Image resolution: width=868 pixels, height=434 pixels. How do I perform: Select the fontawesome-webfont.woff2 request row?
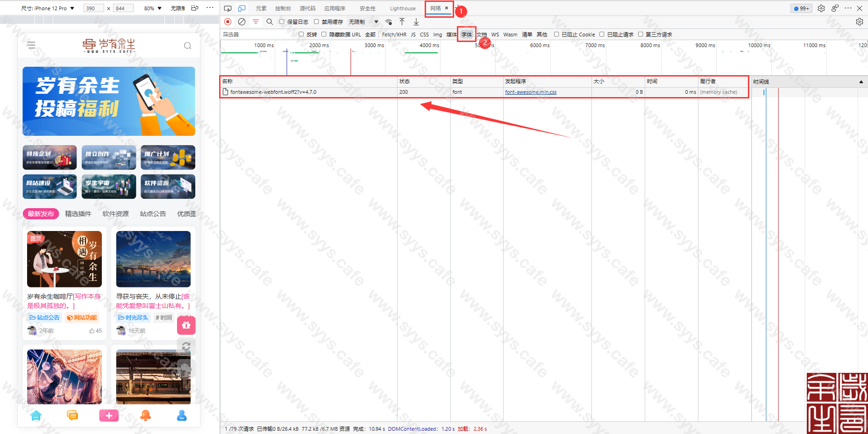[x=484, y=92]
